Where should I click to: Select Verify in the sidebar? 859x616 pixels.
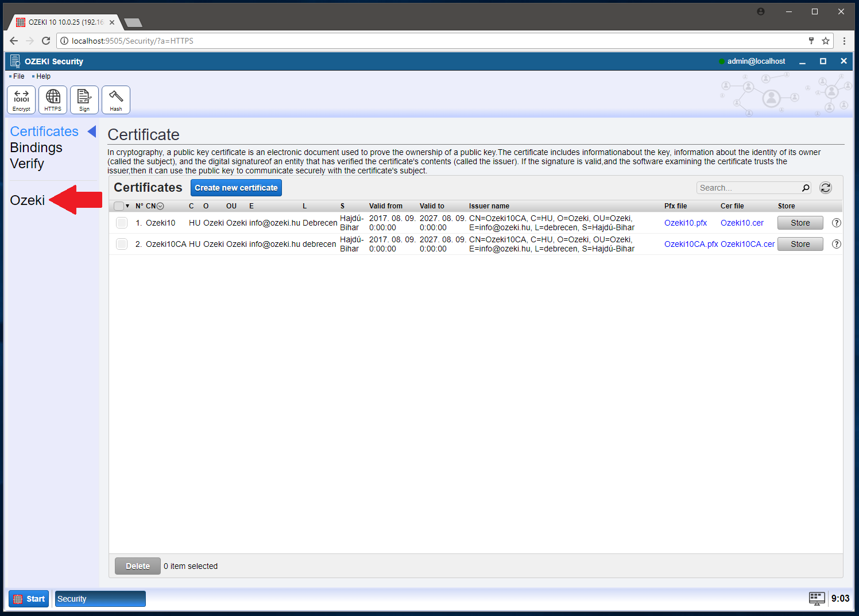[27, 164]
